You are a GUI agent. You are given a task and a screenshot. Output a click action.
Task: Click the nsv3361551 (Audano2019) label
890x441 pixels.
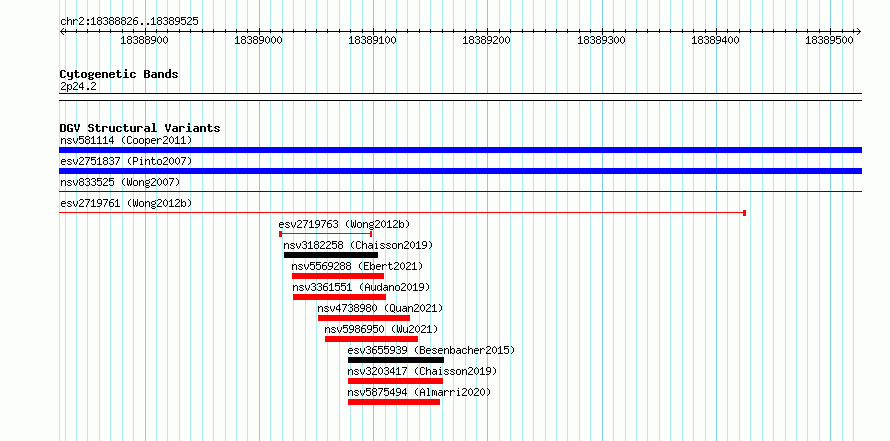(361, 287)
